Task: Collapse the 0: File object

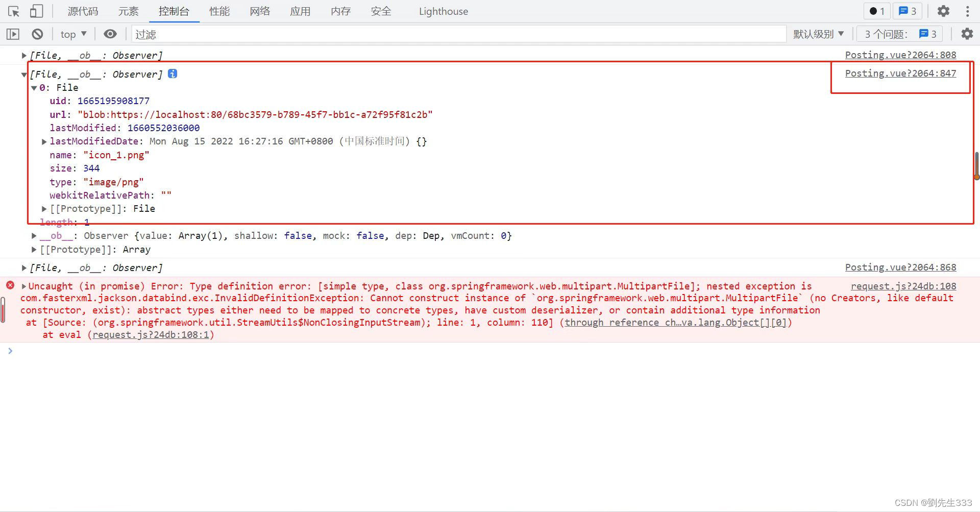Action: click(x=34, y=88)
